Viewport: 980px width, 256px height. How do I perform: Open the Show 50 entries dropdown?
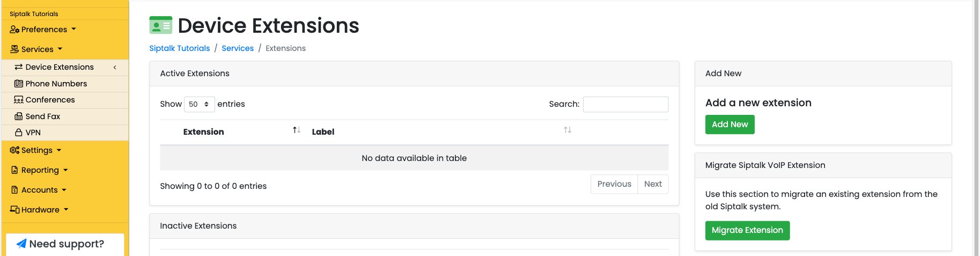200,104
